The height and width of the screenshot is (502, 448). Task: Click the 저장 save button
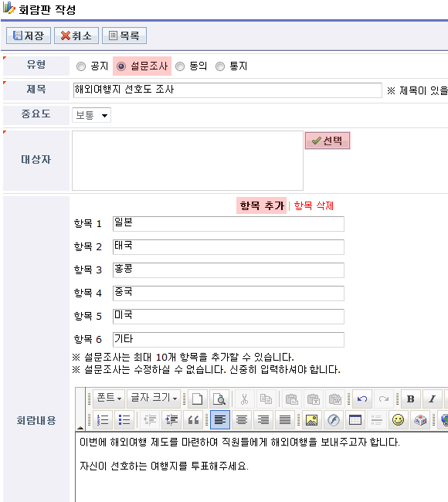(x=29, y=36)
